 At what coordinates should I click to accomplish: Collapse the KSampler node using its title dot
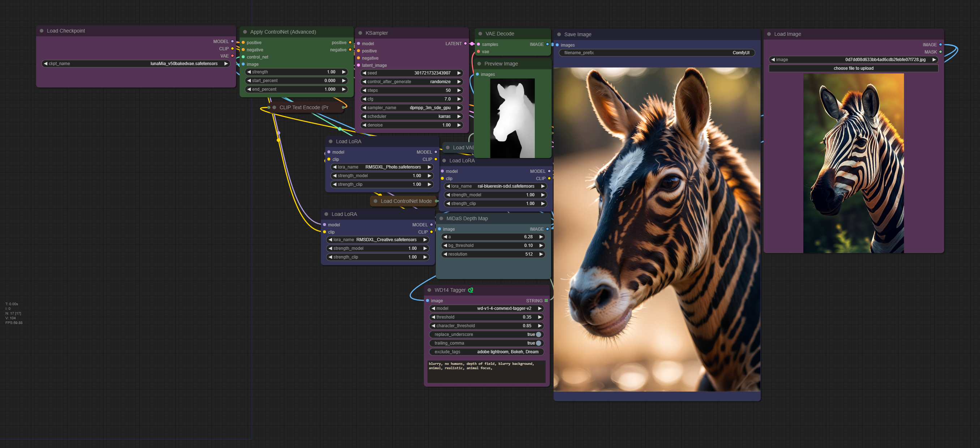(x=360, y=33)
